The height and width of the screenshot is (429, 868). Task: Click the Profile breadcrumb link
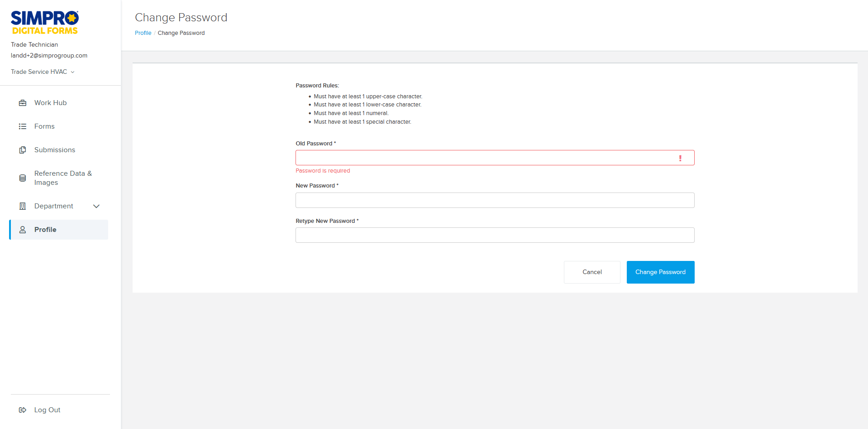143,33
